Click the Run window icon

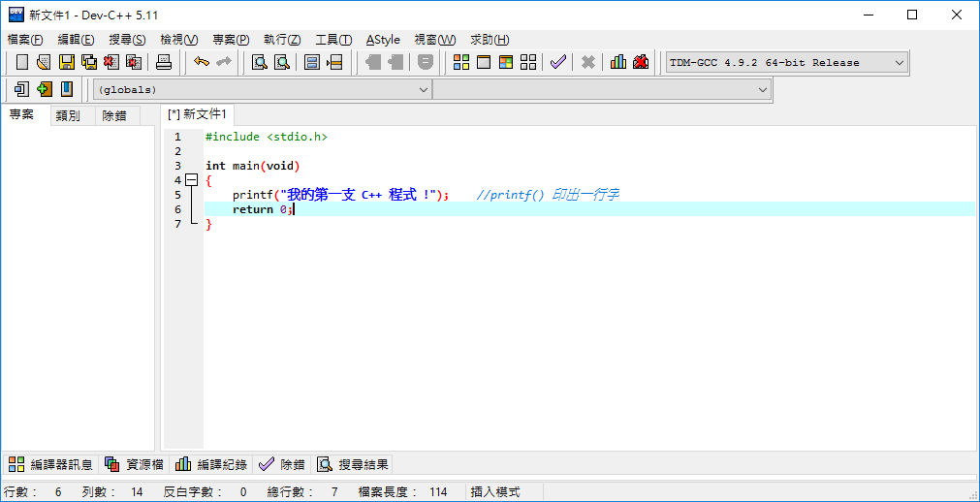click(x=484, y=62)
